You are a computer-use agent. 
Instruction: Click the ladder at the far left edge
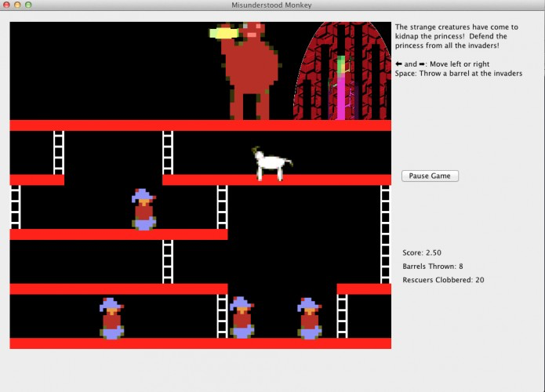(16, 207)
